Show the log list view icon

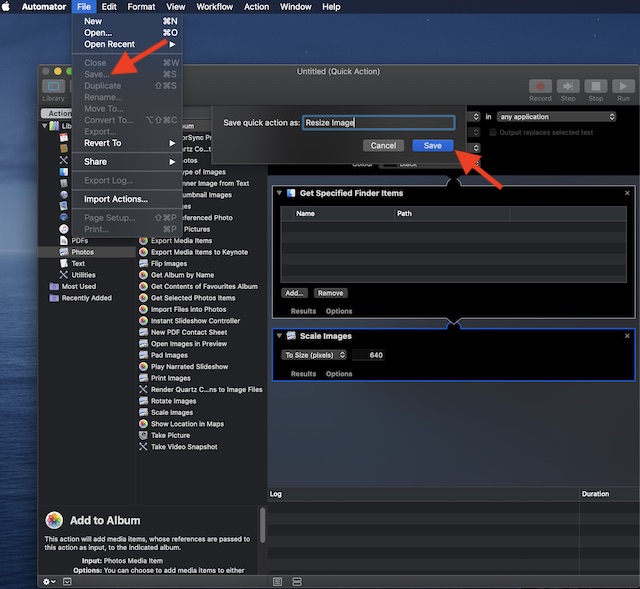coord(278,581)
